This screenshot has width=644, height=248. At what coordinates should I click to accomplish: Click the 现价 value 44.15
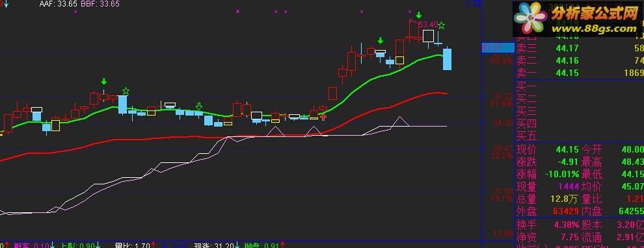[x=567, y=149]
